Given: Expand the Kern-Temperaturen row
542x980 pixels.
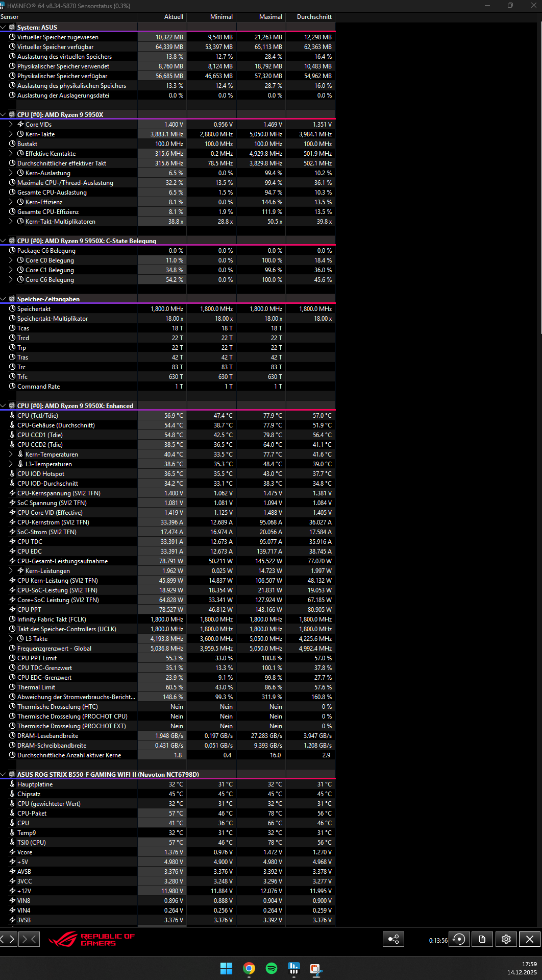Looking at the screenshot, I should point(11,455).
